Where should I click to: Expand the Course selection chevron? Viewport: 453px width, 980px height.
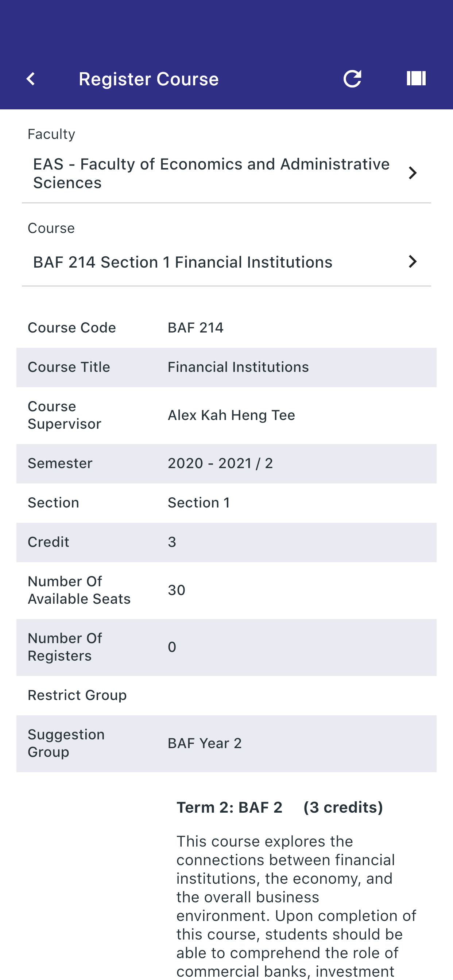[x=412, y=262]
